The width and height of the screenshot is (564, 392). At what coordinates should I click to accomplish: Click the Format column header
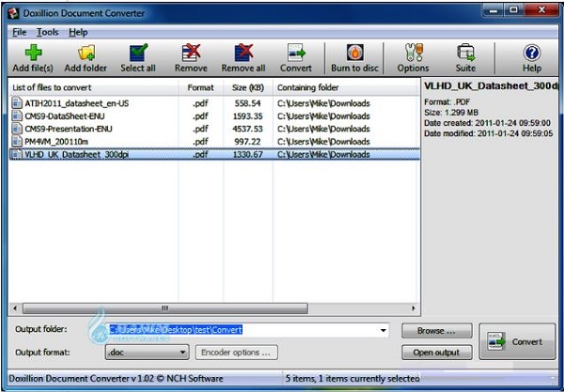pyautogui.click(x=200, y=87)
